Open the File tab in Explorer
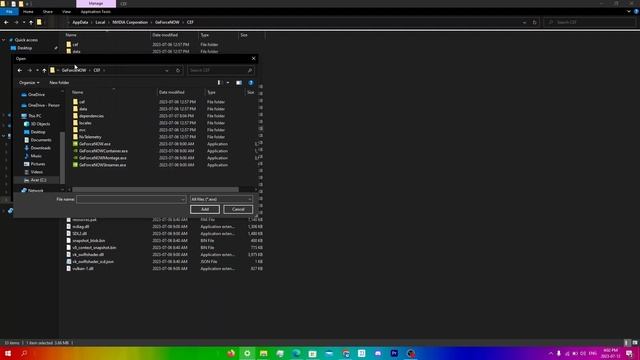Image resolution: width=640 pixels, height=360 pixels. tap(9, 12)
